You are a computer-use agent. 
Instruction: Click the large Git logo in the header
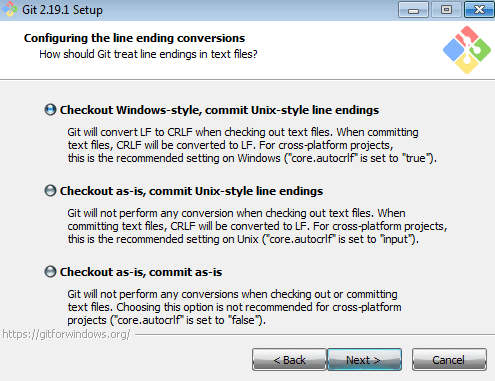click(467, 50)
